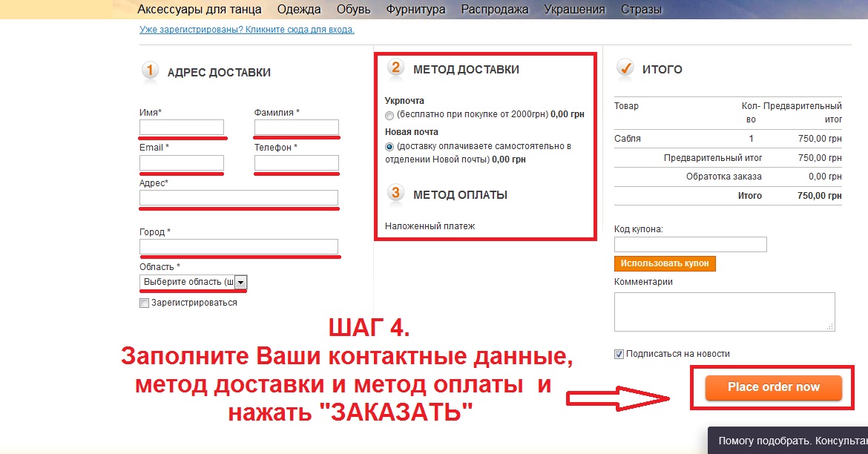868x454 pixels.
Task: Untick Подписаться на новости checkbox
Action: 619,354
